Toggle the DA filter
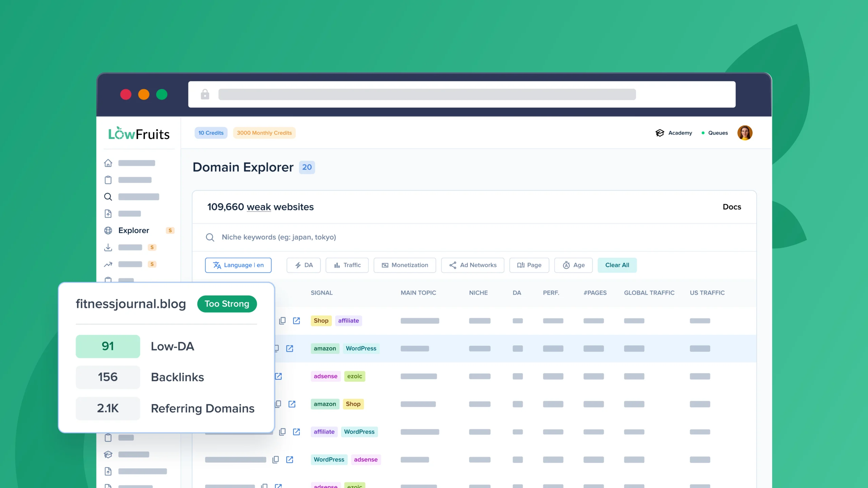This screenshot has width=868, height=488. 303,265
